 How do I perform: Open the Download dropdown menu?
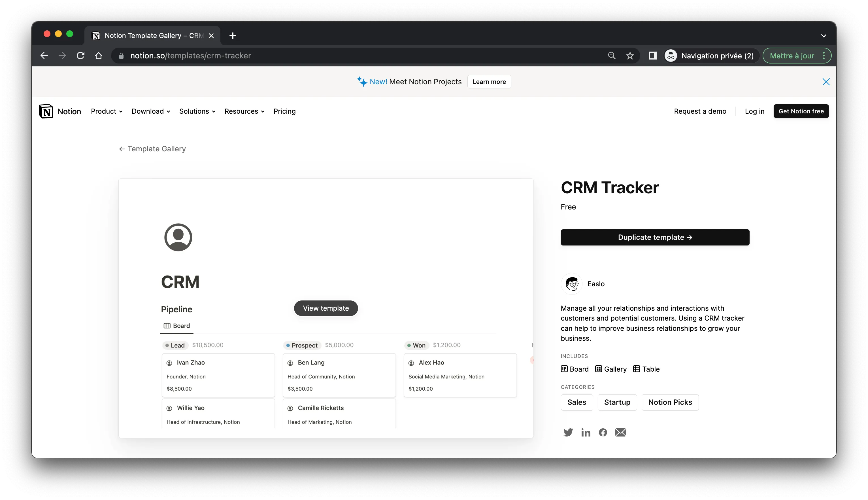coord(151,111)
